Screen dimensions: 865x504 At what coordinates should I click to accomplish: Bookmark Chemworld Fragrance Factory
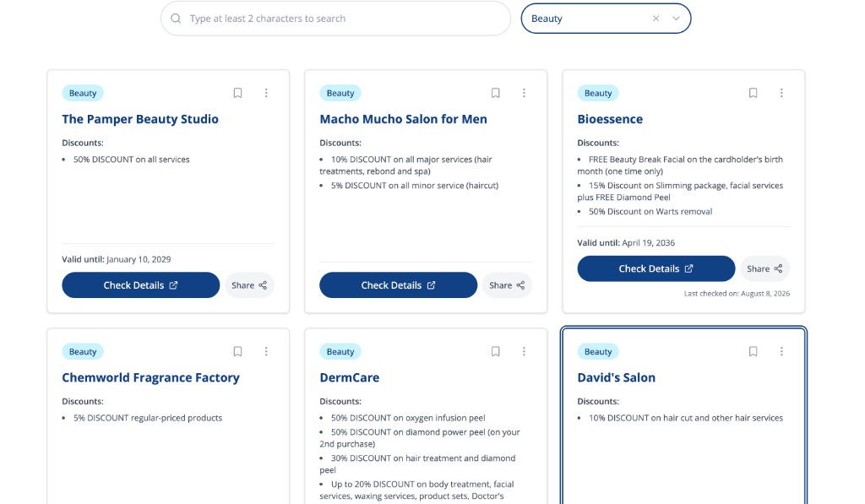[237, 351]
